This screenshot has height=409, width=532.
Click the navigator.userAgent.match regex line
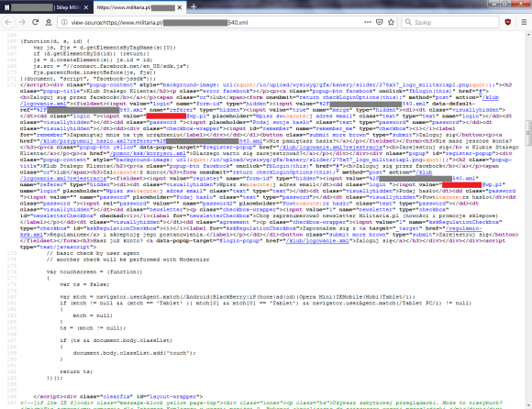(x=238, y=297)
